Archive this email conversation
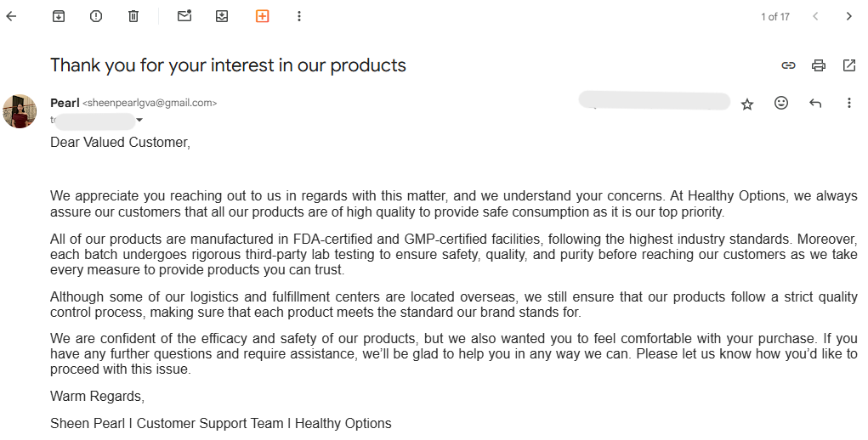Screen dimensions: 868x440 [x=59, y=16]
